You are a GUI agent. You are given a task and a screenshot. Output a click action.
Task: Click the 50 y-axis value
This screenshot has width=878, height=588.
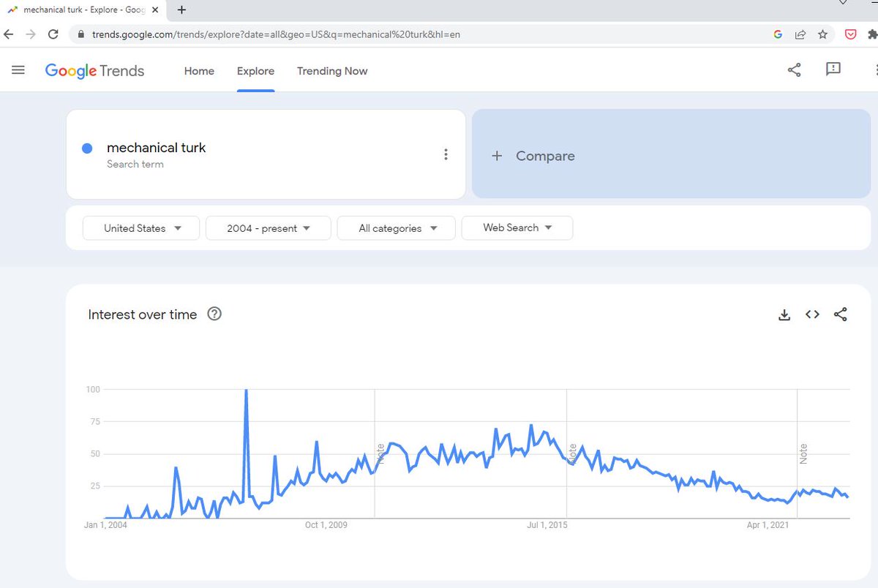pyautogui.click(x=94, y=454)
